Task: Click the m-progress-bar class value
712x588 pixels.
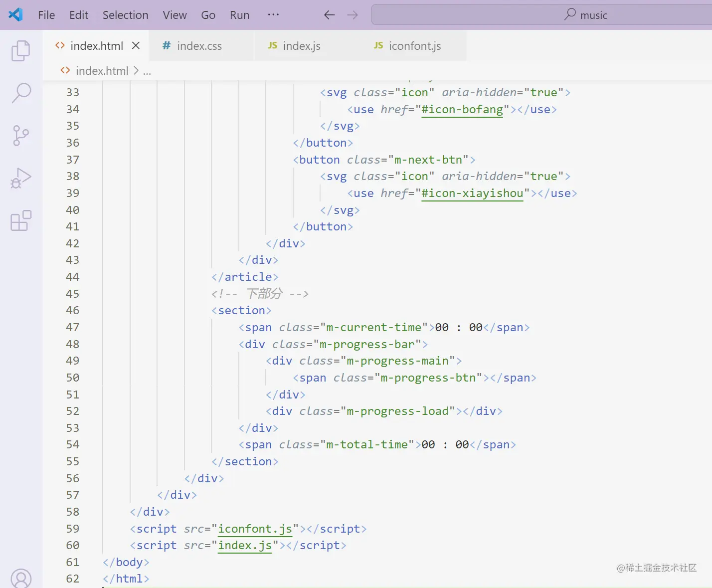Action: tap(367, 344)
